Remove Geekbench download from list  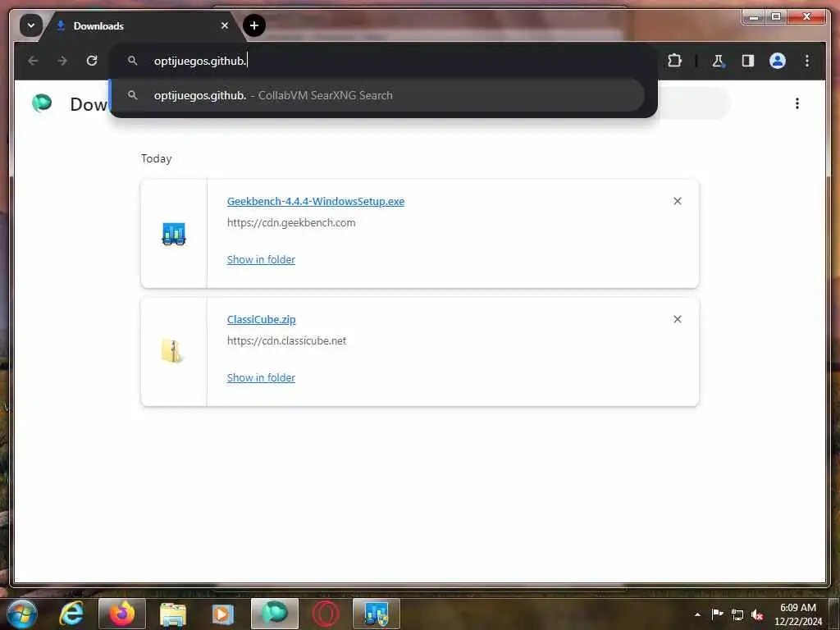click(677, 201)
